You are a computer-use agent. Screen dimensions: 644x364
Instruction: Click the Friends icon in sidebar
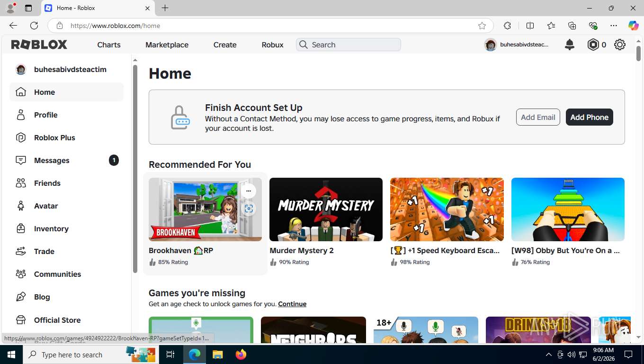click(x=21, y=183)
